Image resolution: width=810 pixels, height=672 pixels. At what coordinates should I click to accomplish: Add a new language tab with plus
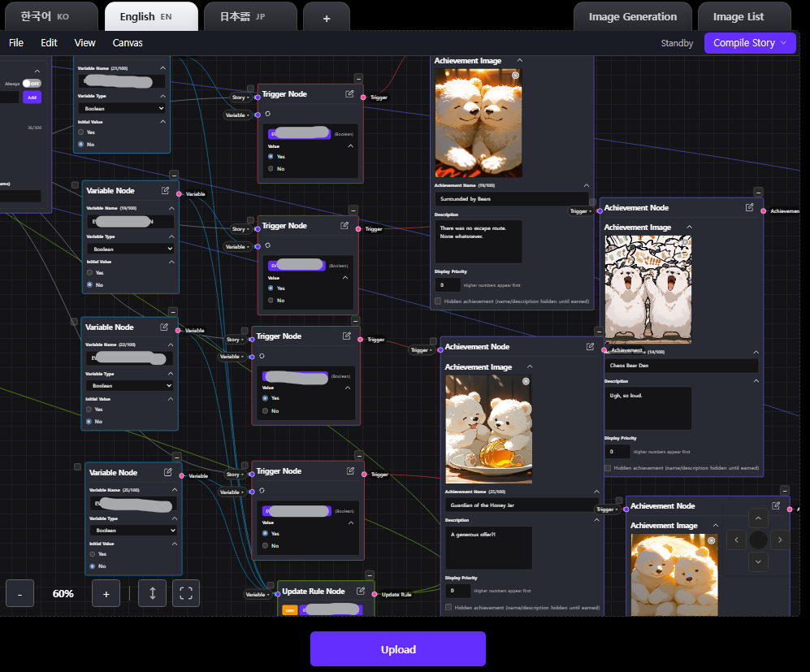point(327,17)
